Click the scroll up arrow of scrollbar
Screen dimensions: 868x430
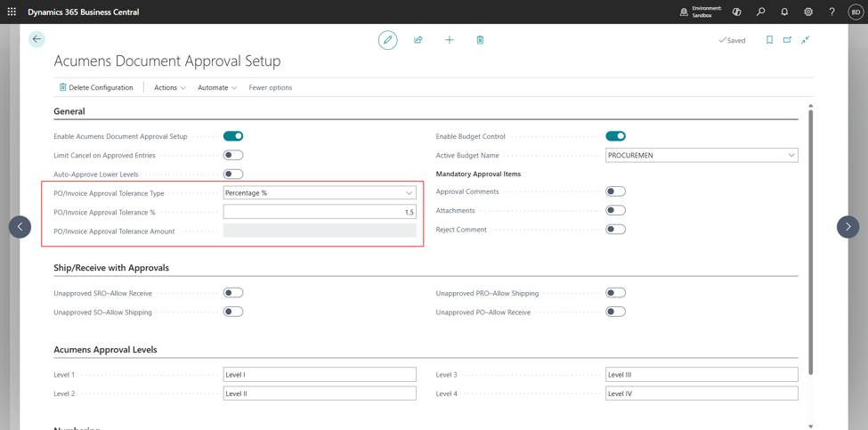810,105
